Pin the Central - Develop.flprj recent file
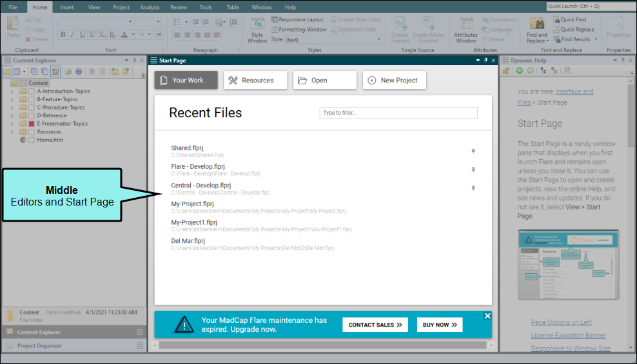The width and height of the screenshot is (637, 364). (x=473, y=188)
